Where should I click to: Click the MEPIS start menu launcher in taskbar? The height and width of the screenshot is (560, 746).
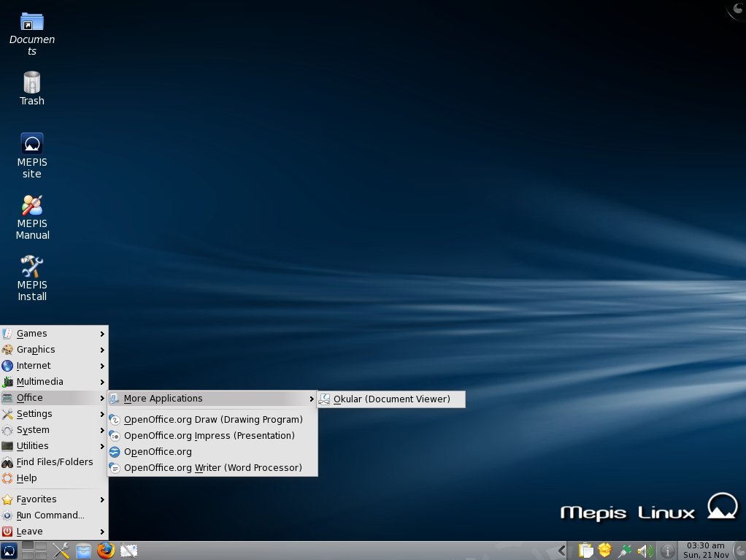point(9,551)
